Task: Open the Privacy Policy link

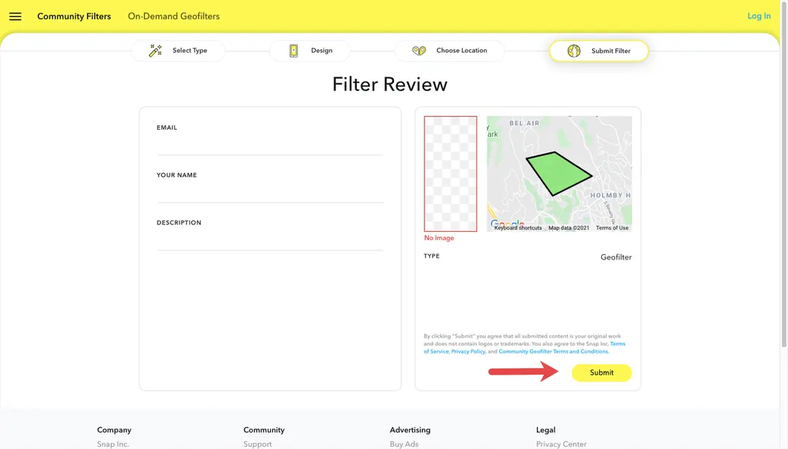Action: click(x=468, y=352)
